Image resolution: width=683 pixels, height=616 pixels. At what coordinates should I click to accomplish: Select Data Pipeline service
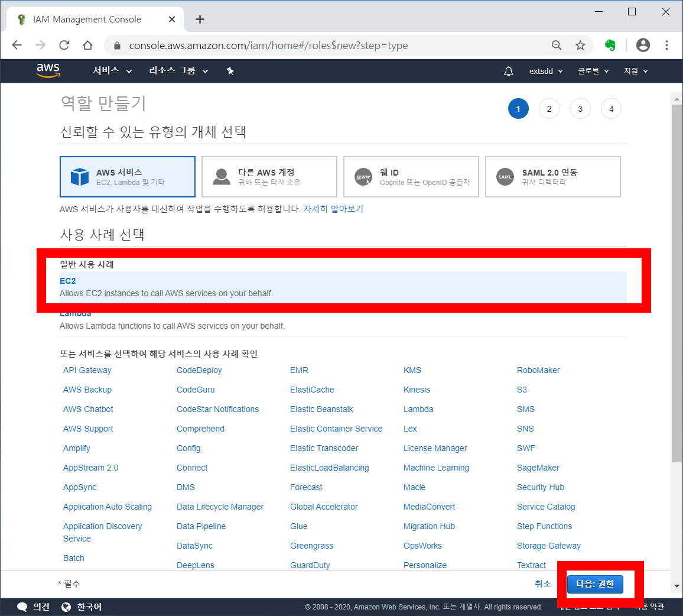[x=201, y=526]
